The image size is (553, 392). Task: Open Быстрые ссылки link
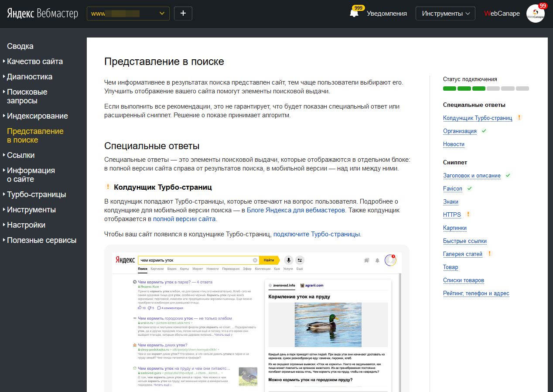tap(465, 241)
